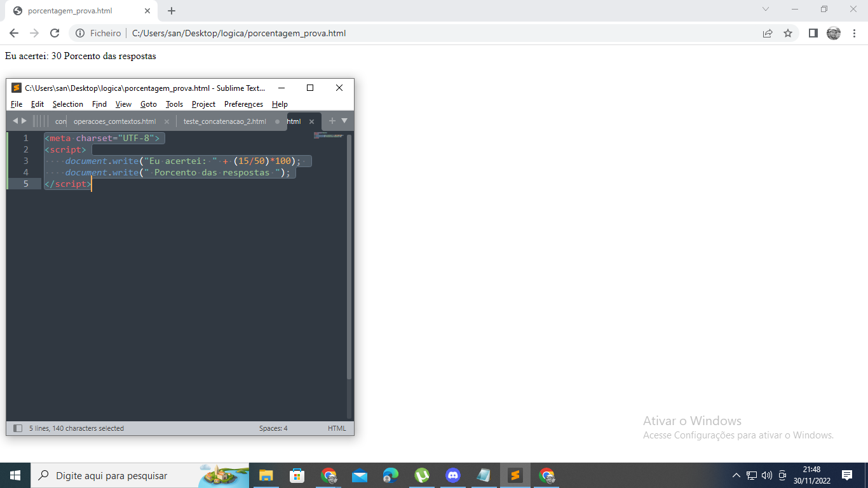Toggle Sublime's side bar status icon
This screenshot has width=868, height=488.
(18, 428)
